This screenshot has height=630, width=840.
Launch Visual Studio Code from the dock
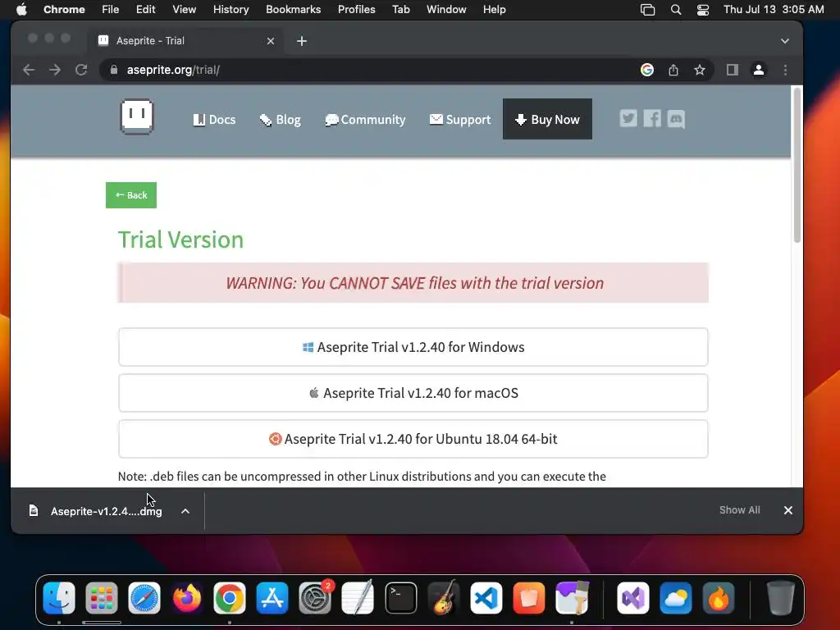point(486,597)
